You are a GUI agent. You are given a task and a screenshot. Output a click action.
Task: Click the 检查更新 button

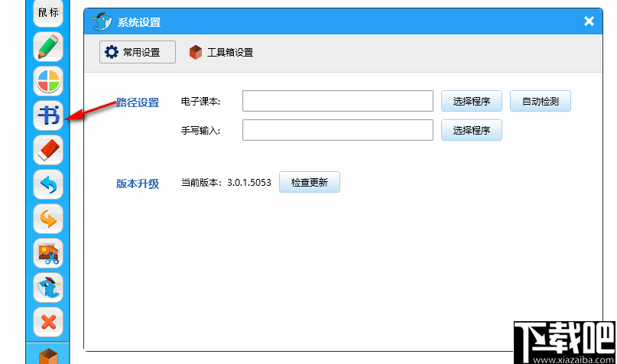[310, 182]
